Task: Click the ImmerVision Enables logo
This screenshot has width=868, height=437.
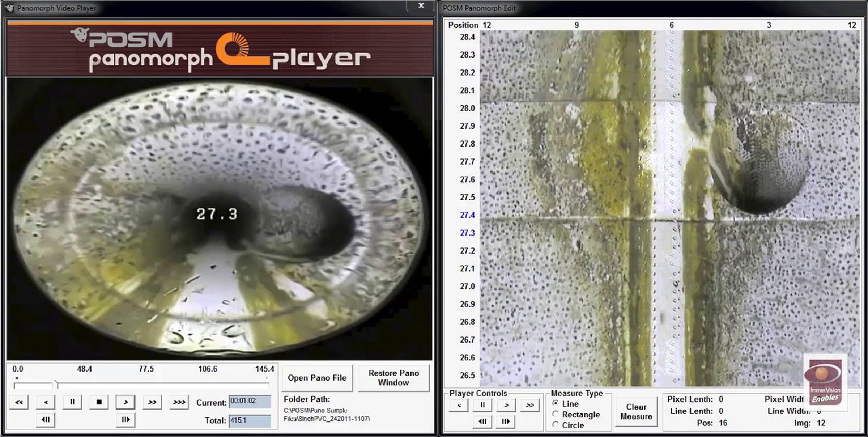Action: coord(825,383)
